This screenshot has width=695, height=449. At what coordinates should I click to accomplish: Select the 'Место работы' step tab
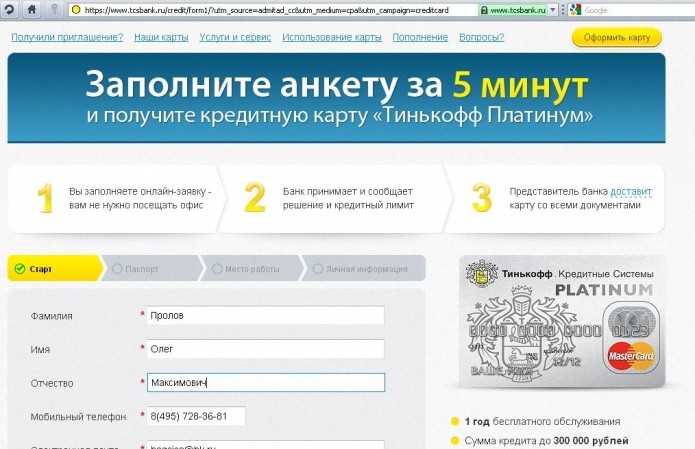[x=252, y=269]
